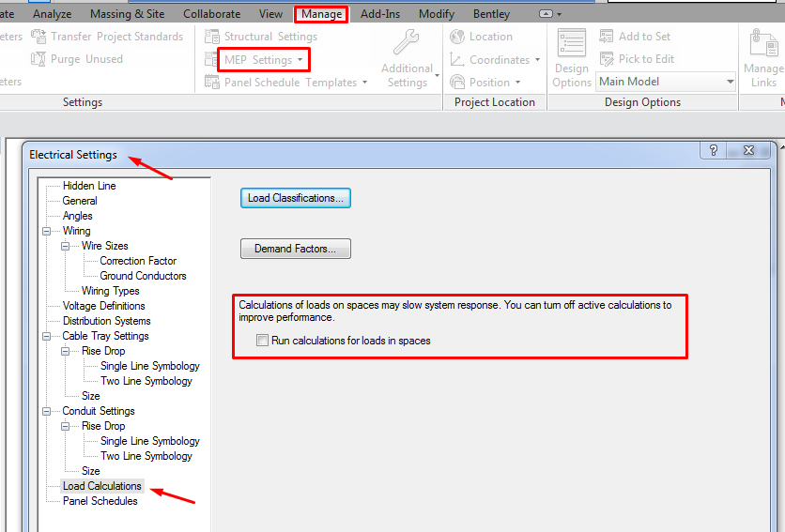Collapse Rise Drop under Conduit Settings
Viewport: 785px width, 532px height.
pyautogui.click(x=66, y=426)
